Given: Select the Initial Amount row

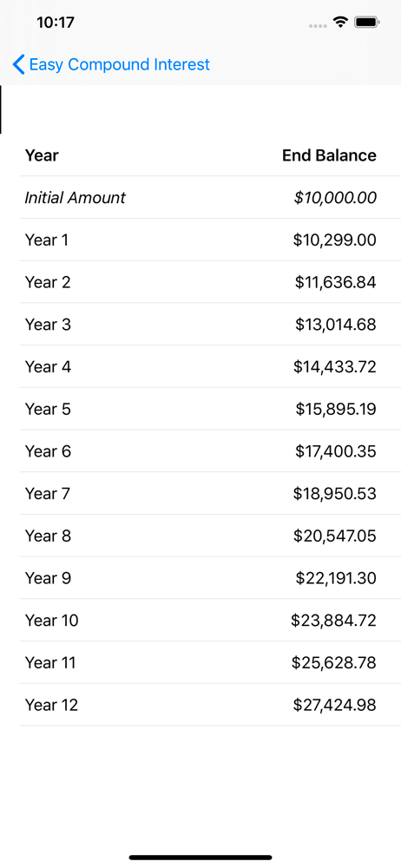Looking at the screenshot, I should point(210,198).
